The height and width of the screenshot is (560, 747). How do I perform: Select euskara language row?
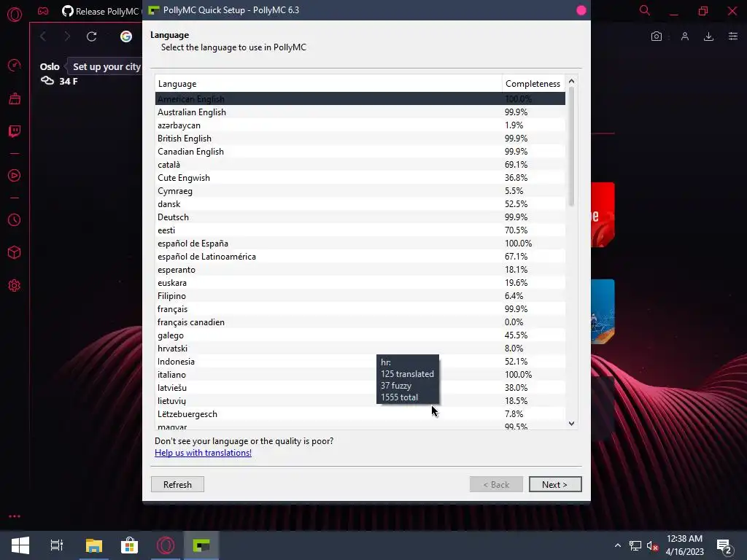[360, 282]
